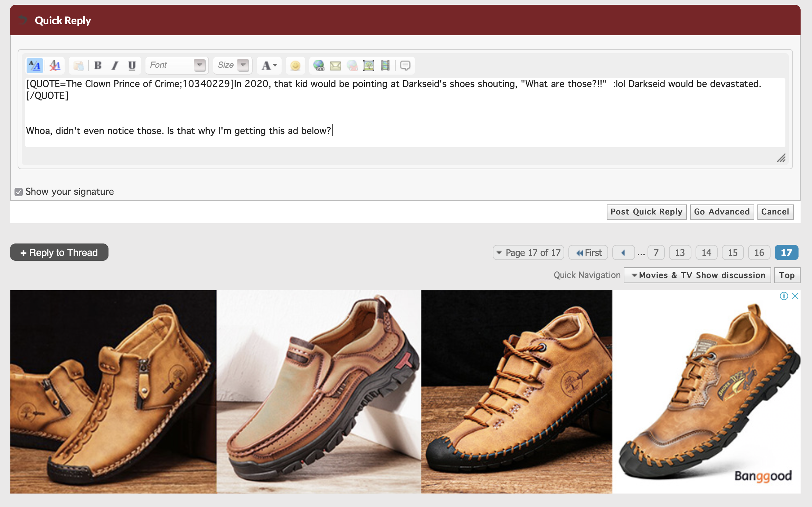Click the remove text formatting icon
Viewport: 812px width, 507px height.
click(55, 65)
